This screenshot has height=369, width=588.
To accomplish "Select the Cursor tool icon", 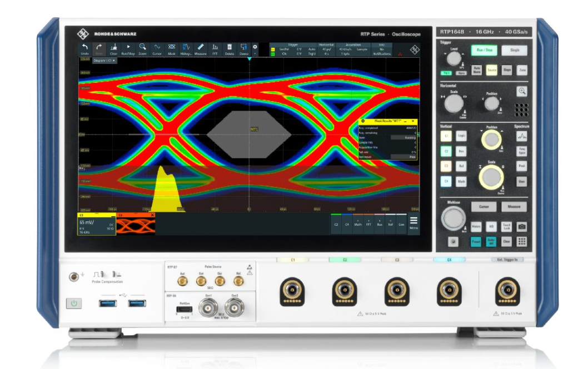I will [157, 49].
